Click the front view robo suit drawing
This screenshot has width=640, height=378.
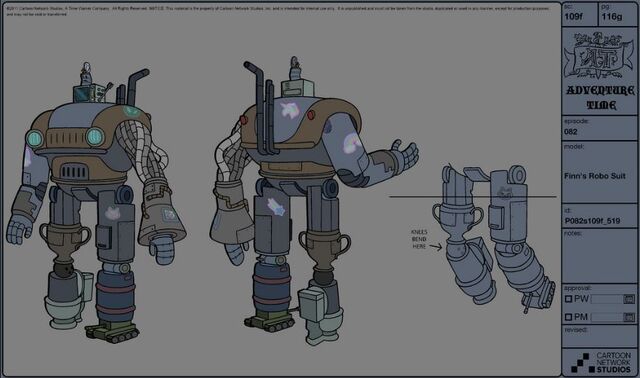pos(96,202)
